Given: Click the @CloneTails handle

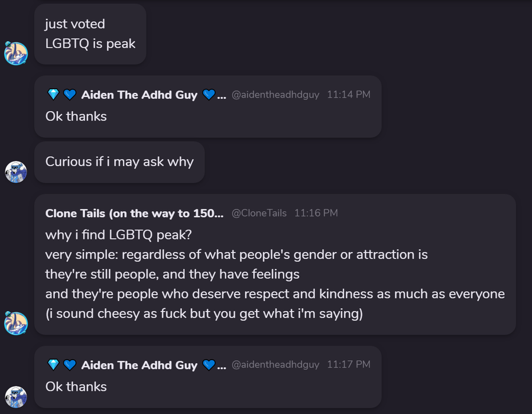Looking at the screenshot, I should click(x=259, y=213).
